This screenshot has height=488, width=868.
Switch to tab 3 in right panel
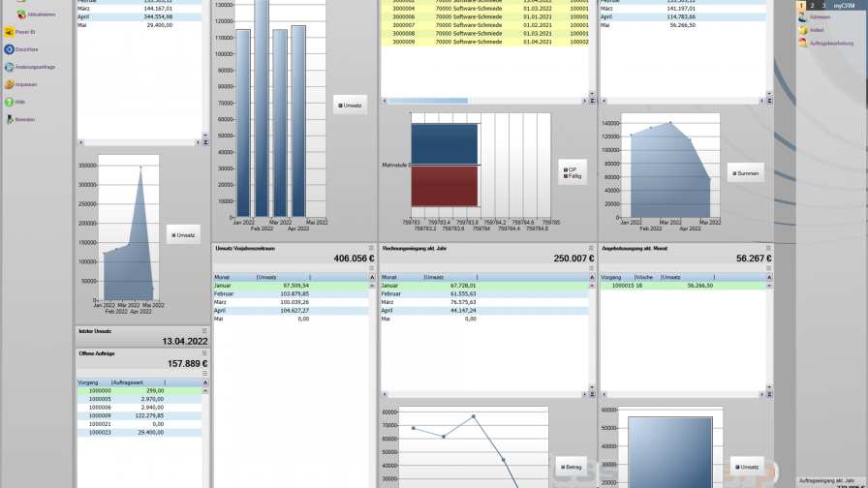[823, 6]
